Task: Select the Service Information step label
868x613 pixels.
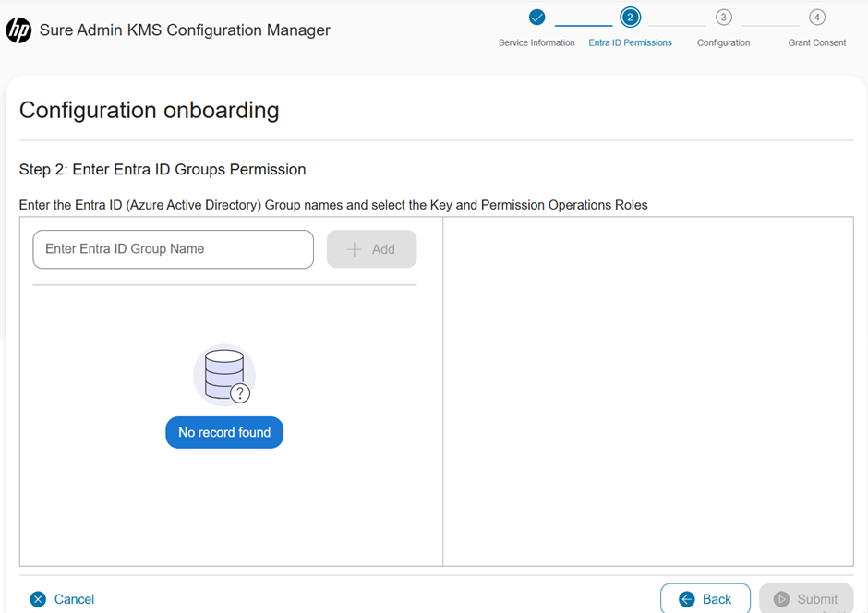Action: point(536,42)
